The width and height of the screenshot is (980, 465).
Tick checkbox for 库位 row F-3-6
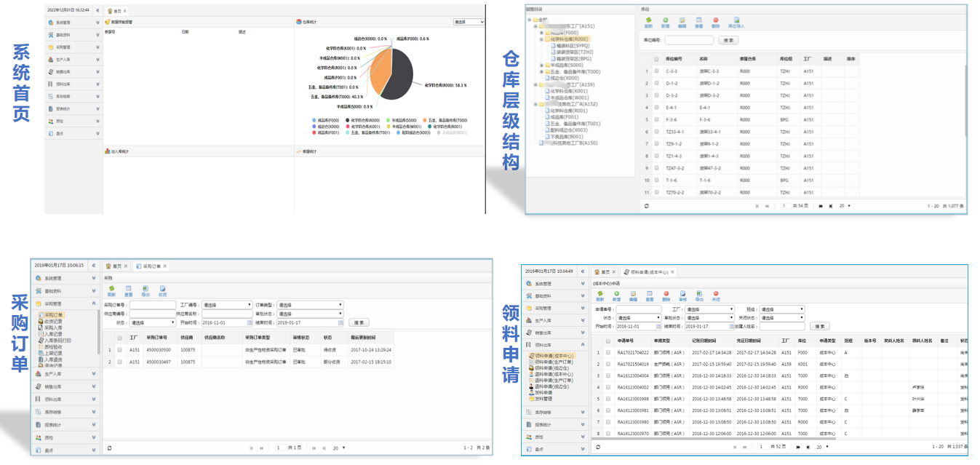(656, 119)
